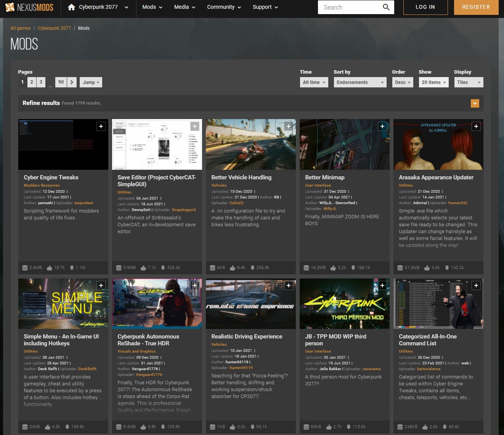
Task: Click plus icon on Cyber Engine Tweaks tile
Action: point(101,126)
